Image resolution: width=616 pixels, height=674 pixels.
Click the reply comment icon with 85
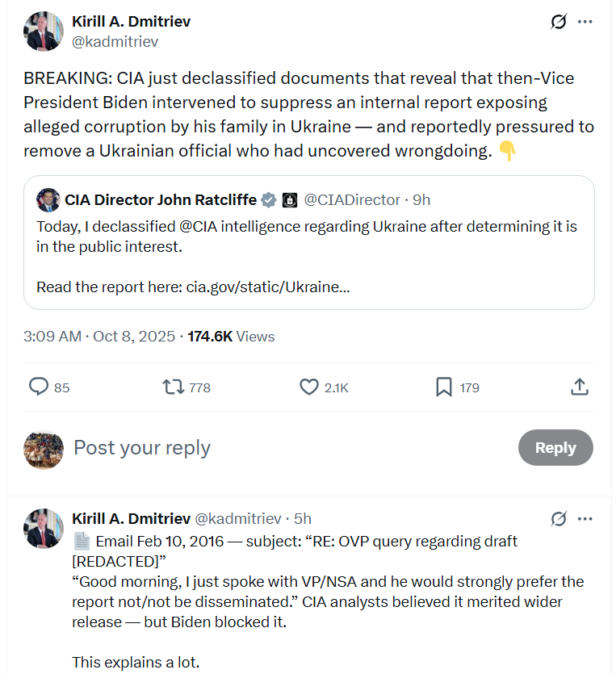[x=40, y=387]
